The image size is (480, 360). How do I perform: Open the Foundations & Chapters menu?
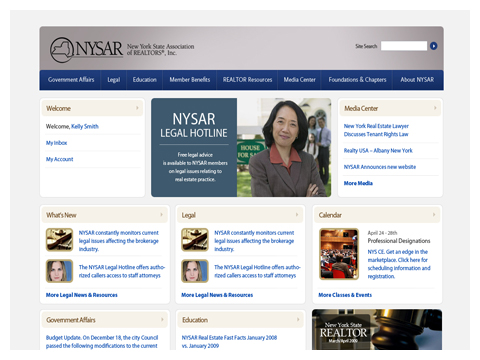(357, 80)
